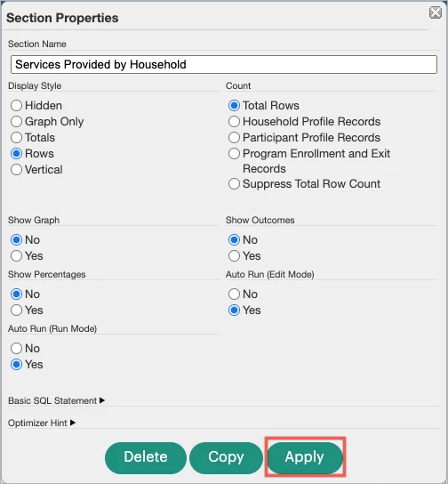Screen dimensions: 448x484
Task: Select Program Enrollment and Exit Records option
Action: (x=234, y=153)
